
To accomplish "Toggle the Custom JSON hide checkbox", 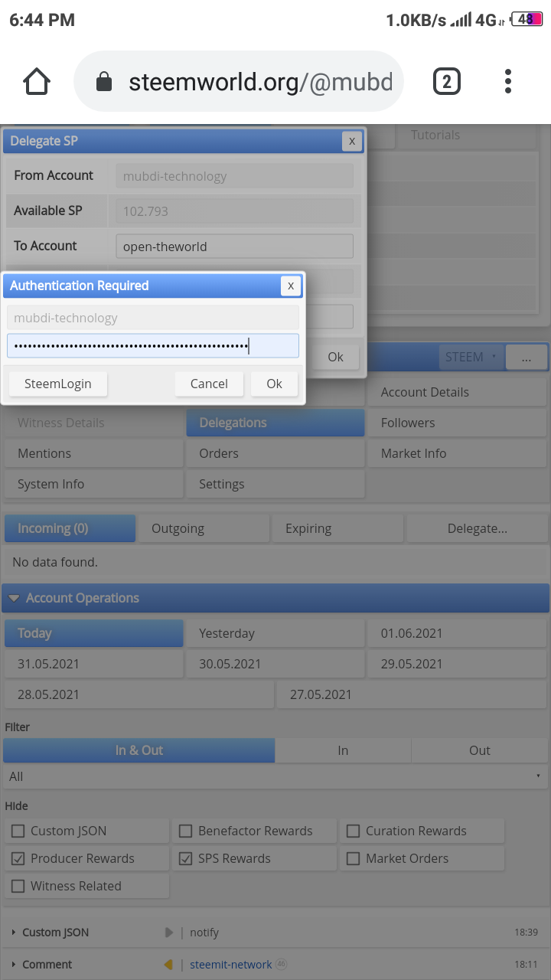I will pos(18,831).
